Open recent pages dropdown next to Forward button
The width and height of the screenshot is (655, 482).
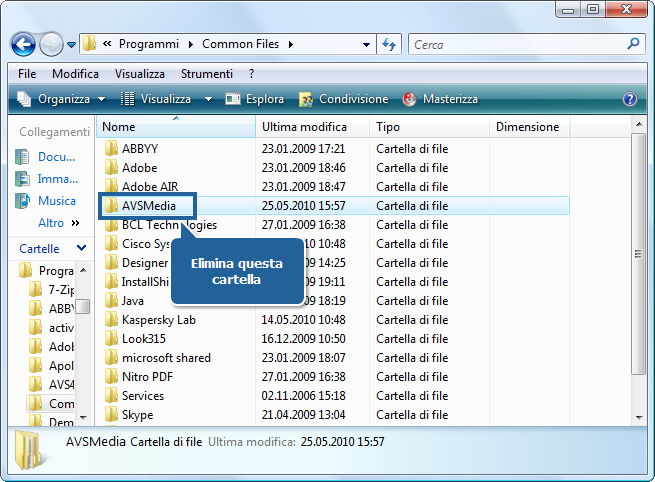click(x=71, y=45)
